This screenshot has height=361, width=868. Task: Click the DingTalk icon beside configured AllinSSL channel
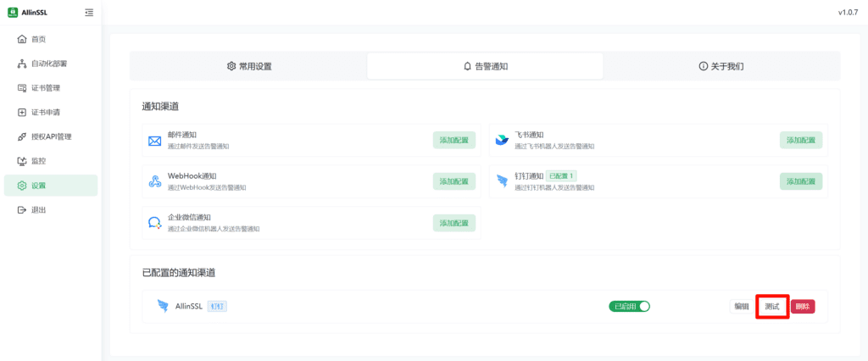coord(163,306)
